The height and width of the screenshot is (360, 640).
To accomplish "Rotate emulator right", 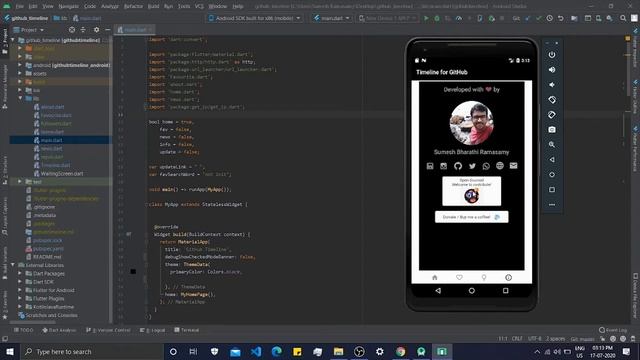I will 552,115.
